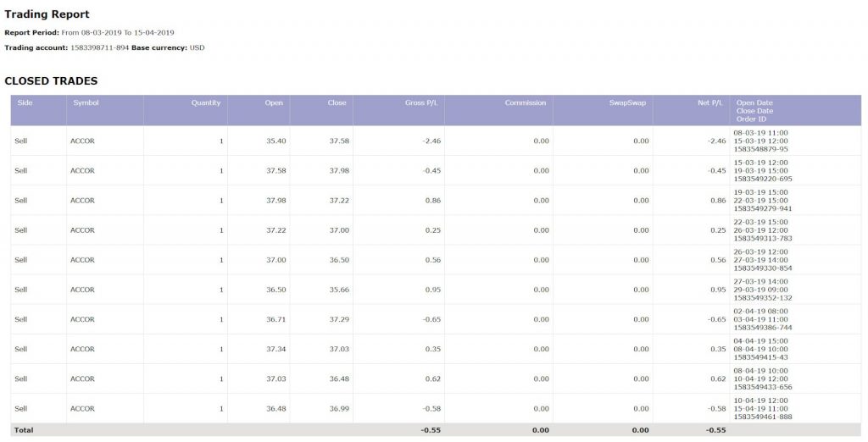
Task: Click order ID 1583549433-656
Action: pyautogui.click(x=763, y=388)
